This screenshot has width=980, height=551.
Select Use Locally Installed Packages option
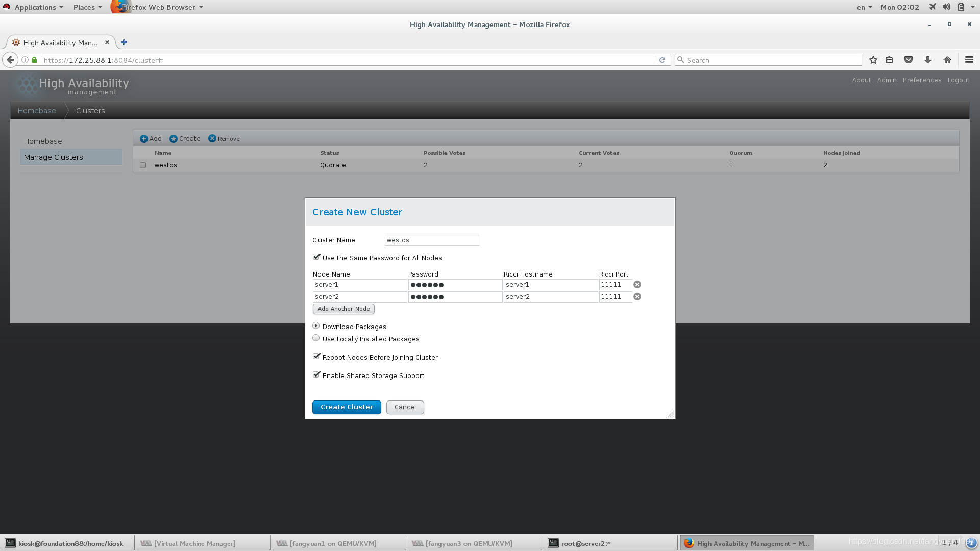coord(316,338)
